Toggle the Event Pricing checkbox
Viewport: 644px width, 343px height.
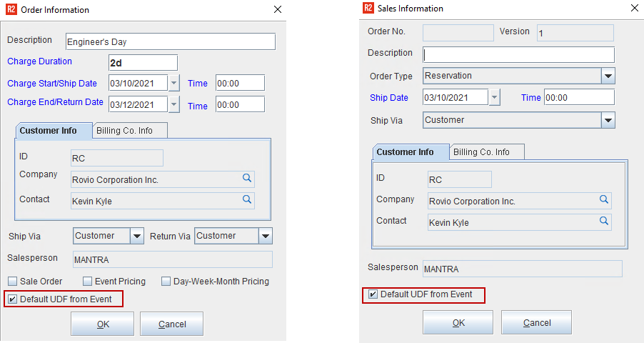pos(88,282)
